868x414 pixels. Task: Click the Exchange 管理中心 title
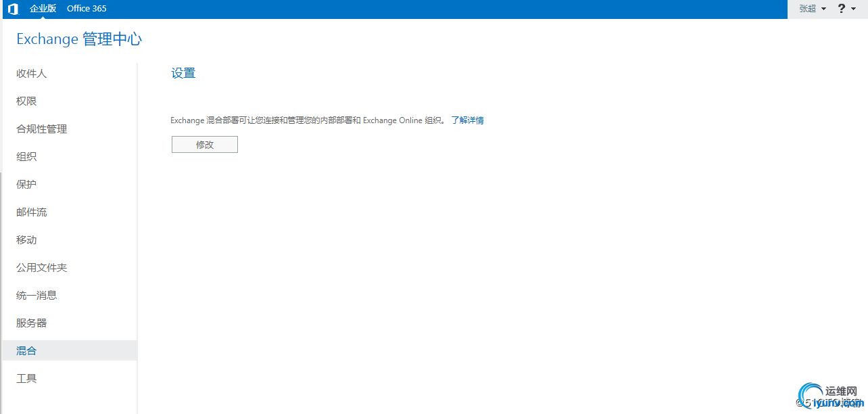pyautogui.click(x=79, y=39)
